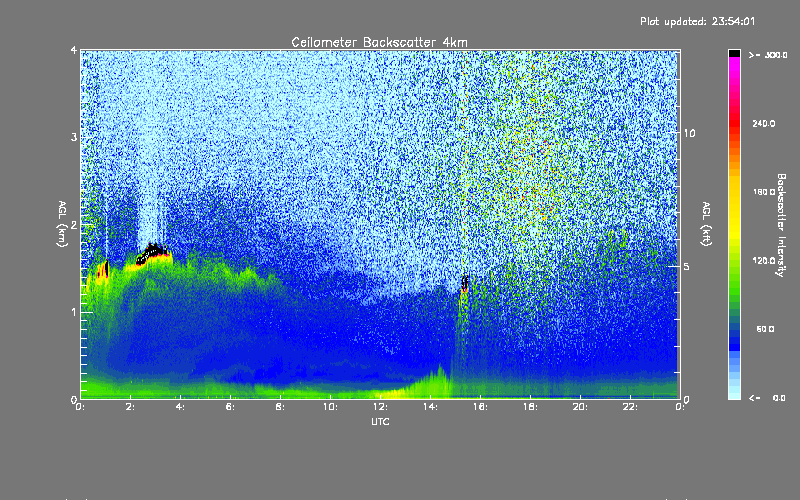This screenshot has height=500, width=800.
Task: Click the "10:" UTC time tick label
Action: (330, 407)
